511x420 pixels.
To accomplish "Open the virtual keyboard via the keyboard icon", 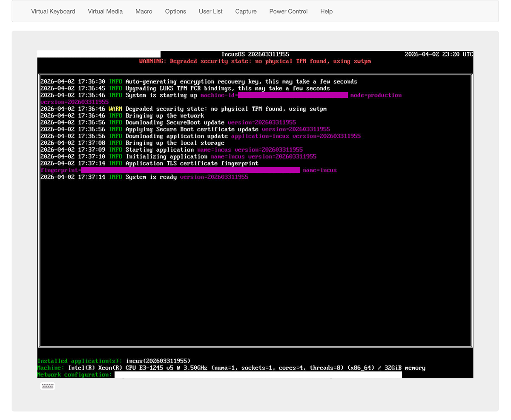I will coord(47,386).
